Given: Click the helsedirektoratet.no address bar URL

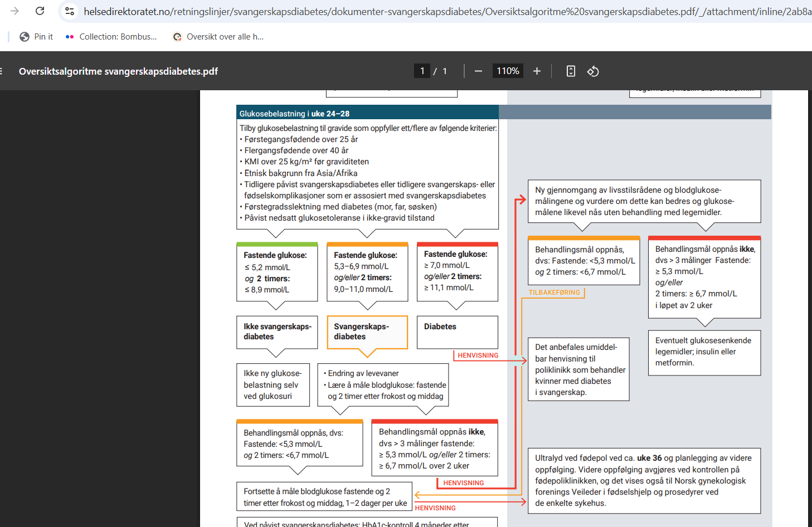Looking at the screenshot, I should (446, 11).
